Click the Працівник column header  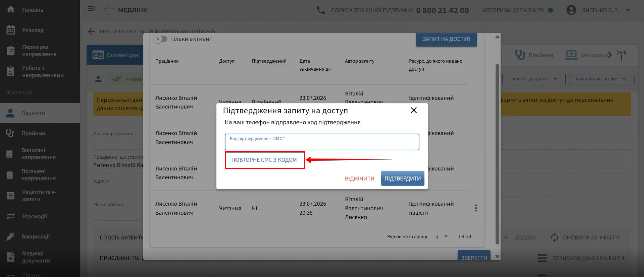[167, 61]
